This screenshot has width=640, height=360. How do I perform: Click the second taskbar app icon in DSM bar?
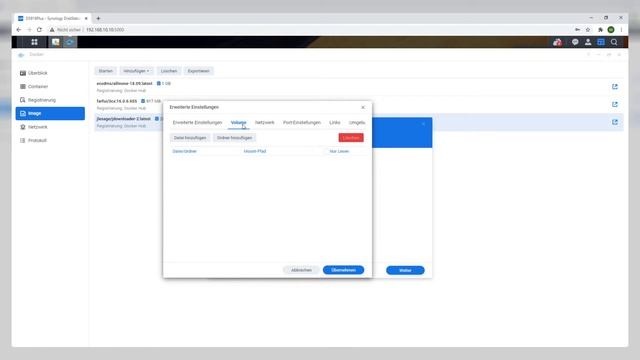click(56, 42)
